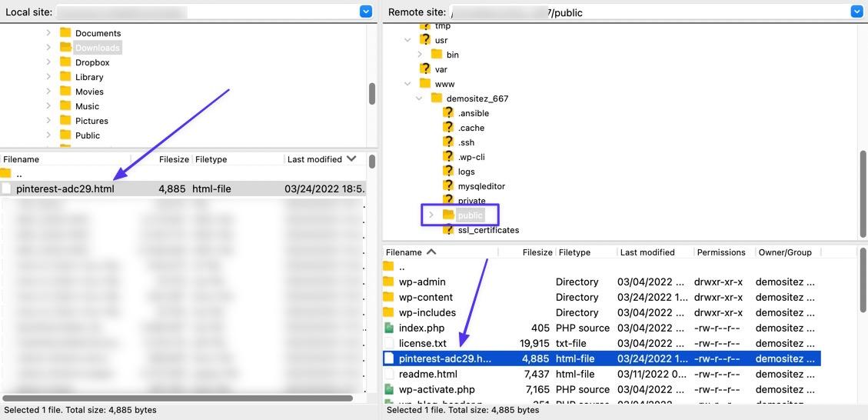Image resolution: width=868 pixels, height=420 pixels.
Task: Open the Remote site path dropdown
Action: 856,12
